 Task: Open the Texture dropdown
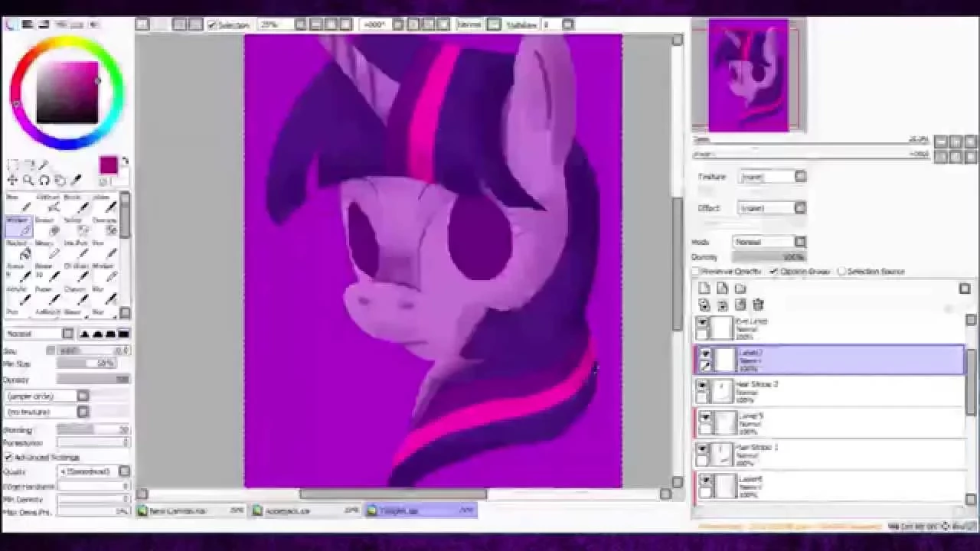[x=773, y=177]
